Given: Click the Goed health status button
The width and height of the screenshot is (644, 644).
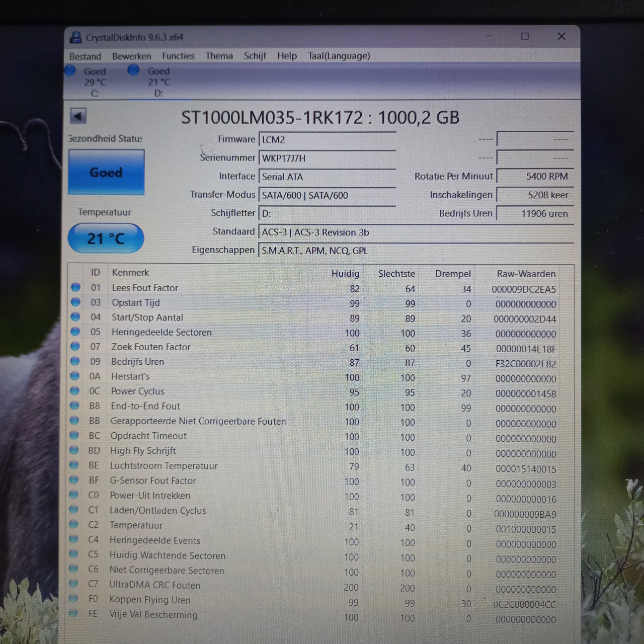Looking at the screenshot, I should click(106, 172).
